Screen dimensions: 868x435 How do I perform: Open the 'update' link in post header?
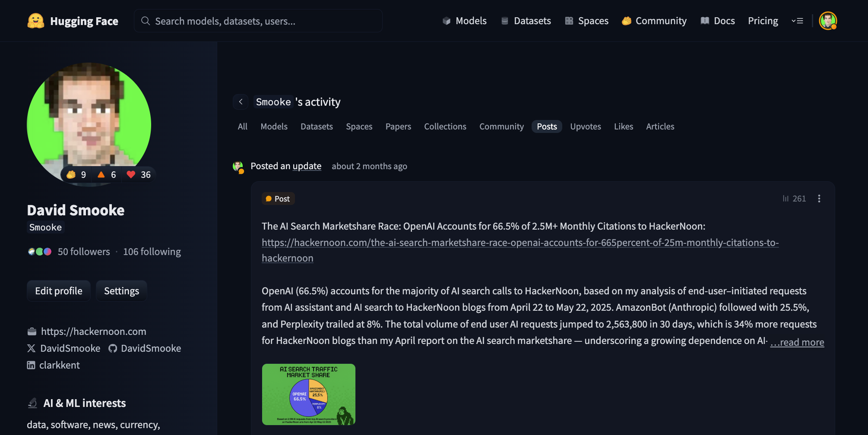[307, 166]
